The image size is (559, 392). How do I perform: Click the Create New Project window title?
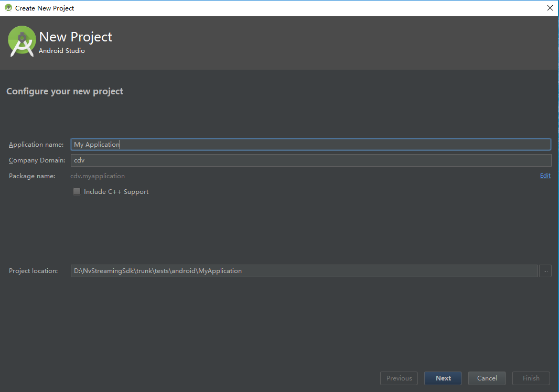[x=45, y=8]
